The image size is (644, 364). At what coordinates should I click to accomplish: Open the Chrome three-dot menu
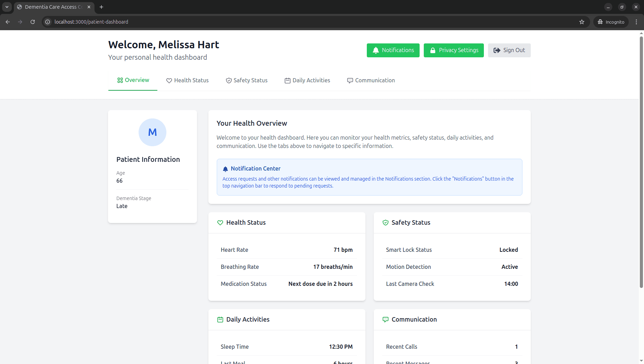pos(636,22)
